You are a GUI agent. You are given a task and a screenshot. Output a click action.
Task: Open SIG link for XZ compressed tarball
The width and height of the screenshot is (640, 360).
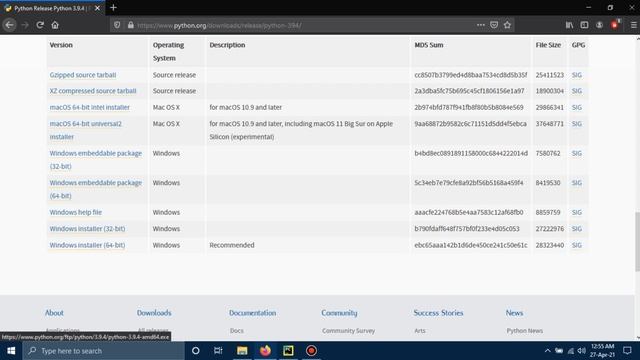coord(577,91)
